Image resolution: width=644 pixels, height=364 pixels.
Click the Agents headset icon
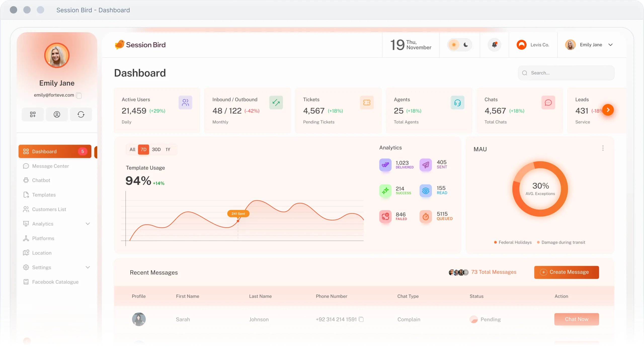point(457,102)
